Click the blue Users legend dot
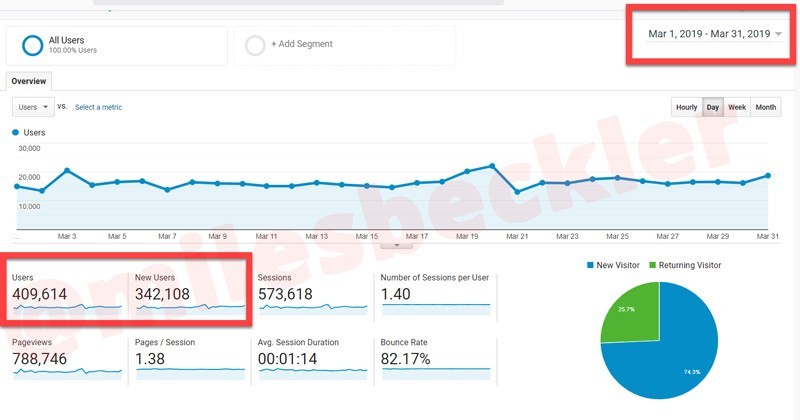 point(15,133)
